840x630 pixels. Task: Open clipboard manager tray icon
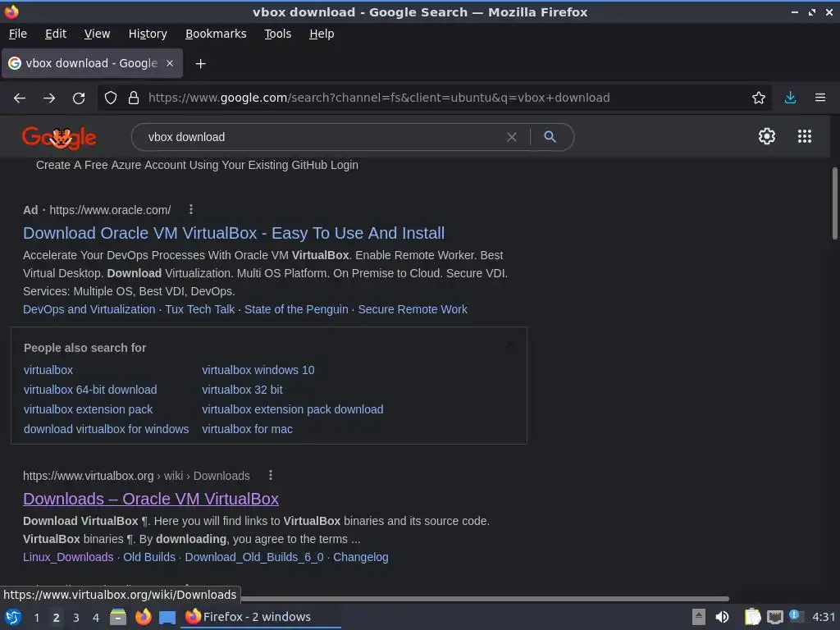pyautogui.click(x=753, y=617)
